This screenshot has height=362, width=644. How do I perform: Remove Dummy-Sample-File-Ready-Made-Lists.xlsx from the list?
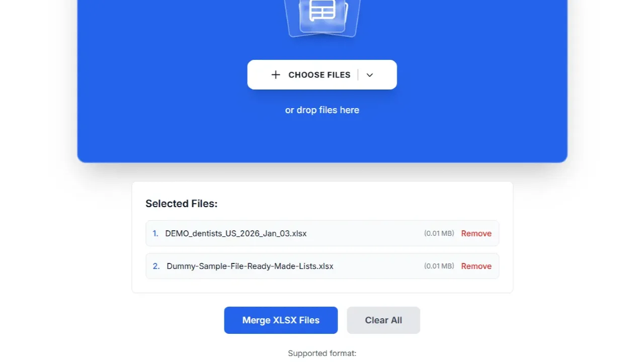coord(476,266)
